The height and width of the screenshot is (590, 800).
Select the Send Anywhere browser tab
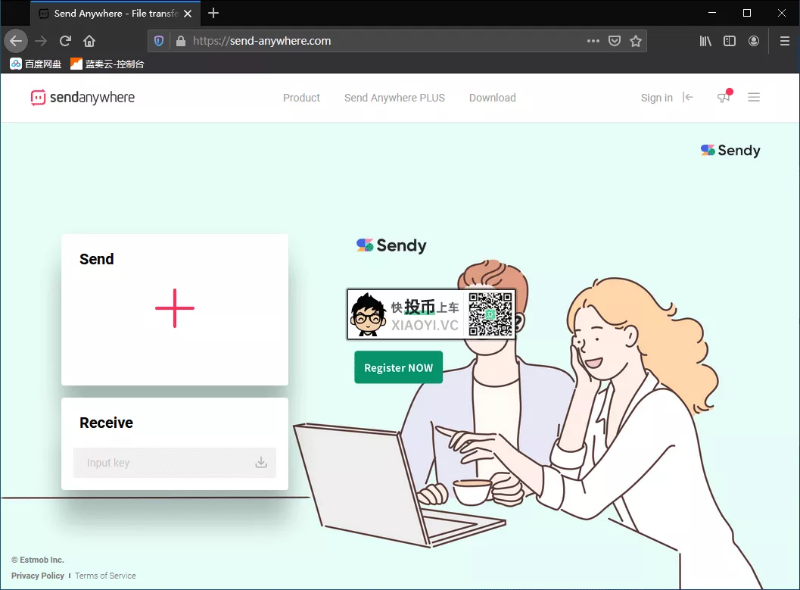(x=115, y=14)
